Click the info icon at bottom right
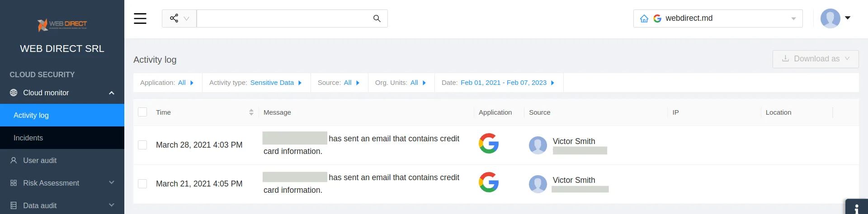This screenshot has width=868, height=214. click(856, 208)
